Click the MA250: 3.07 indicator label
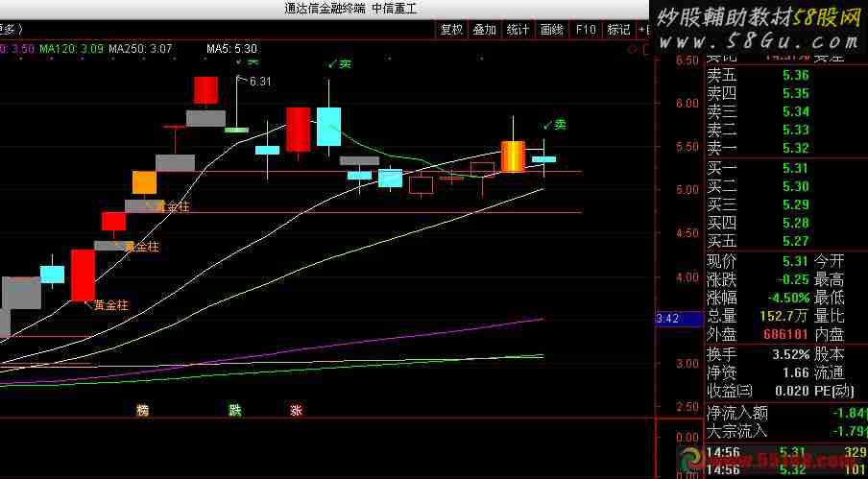The height and width of the screenshot is (479, 868). (140, 49)
